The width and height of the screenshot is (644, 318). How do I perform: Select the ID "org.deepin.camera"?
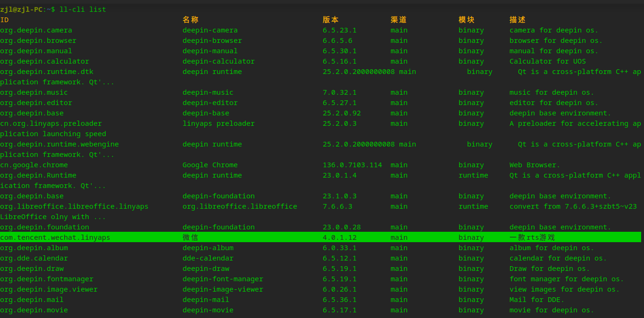coord(36,30)
